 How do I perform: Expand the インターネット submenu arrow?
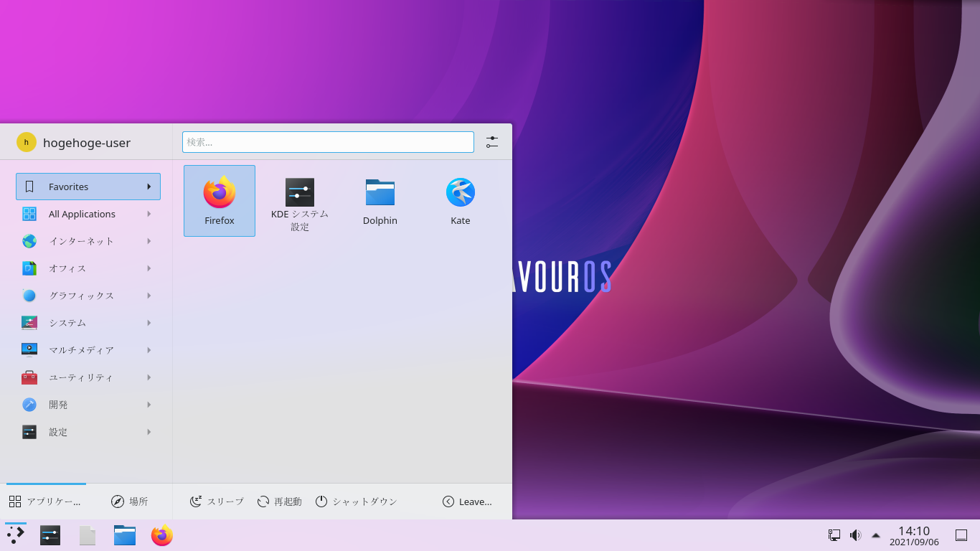coord(149,241)
